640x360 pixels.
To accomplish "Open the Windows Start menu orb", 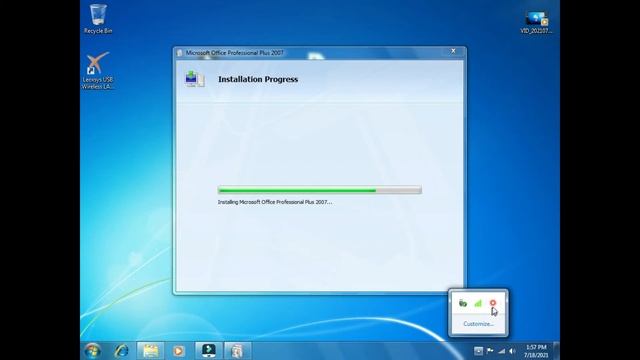I will click(x=93, y=351).
